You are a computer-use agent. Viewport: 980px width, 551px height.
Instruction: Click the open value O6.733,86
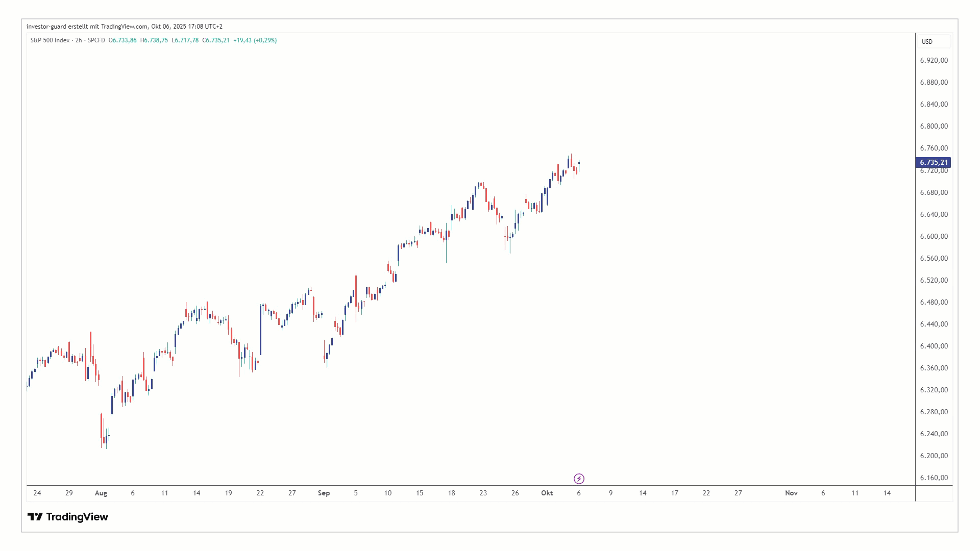click(122, 40)
